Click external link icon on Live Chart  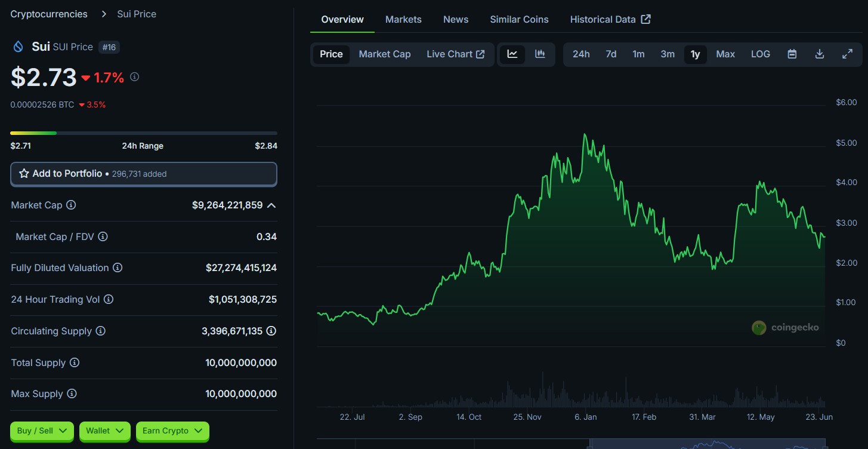pyautogui.click(x=480, y=54)
